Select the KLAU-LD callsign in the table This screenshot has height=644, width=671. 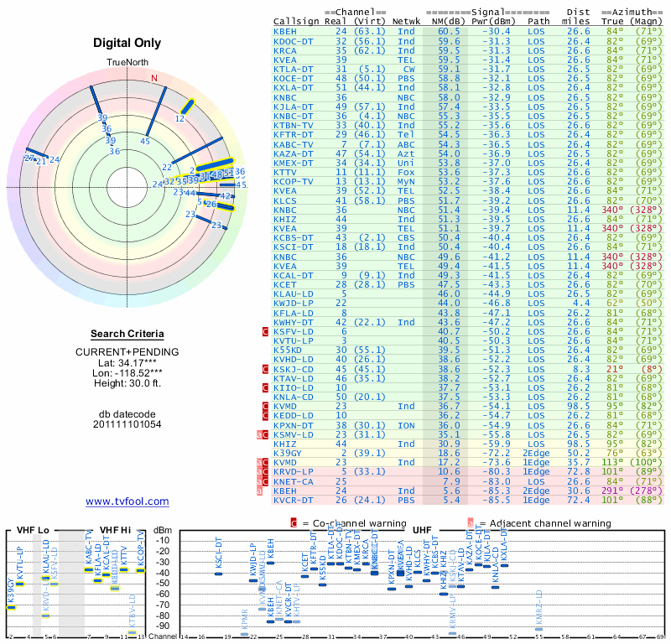[x=294, y=294]
